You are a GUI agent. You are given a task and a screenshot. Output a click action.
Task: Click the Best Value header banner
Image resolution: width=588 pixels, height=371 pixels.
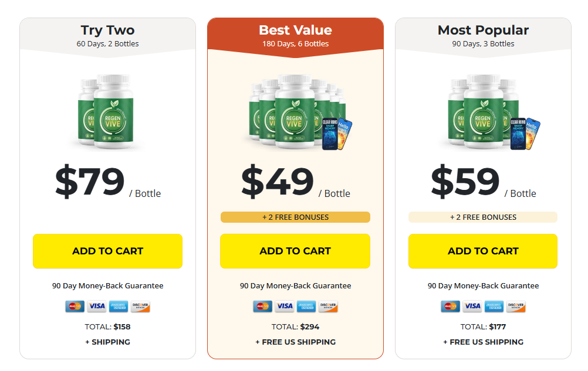click(295, 35)
